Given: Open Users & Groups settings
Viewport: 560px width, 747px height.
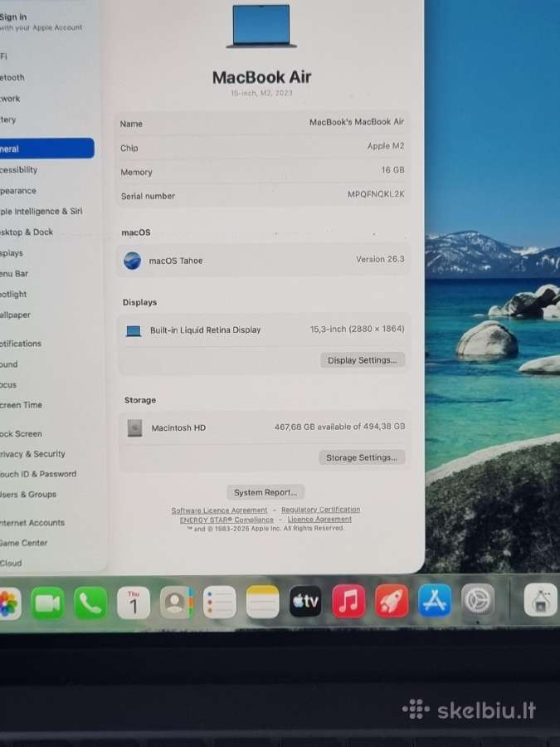Looking at the screenshot, I should 28,494.
